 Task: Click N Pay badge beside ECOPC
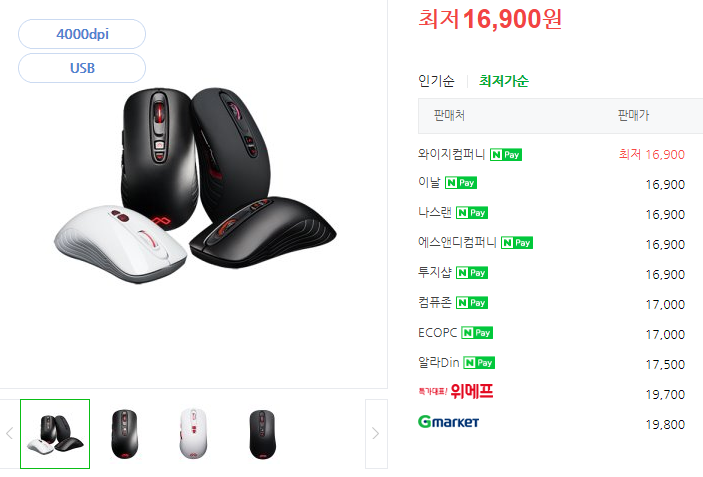[477, 333]
